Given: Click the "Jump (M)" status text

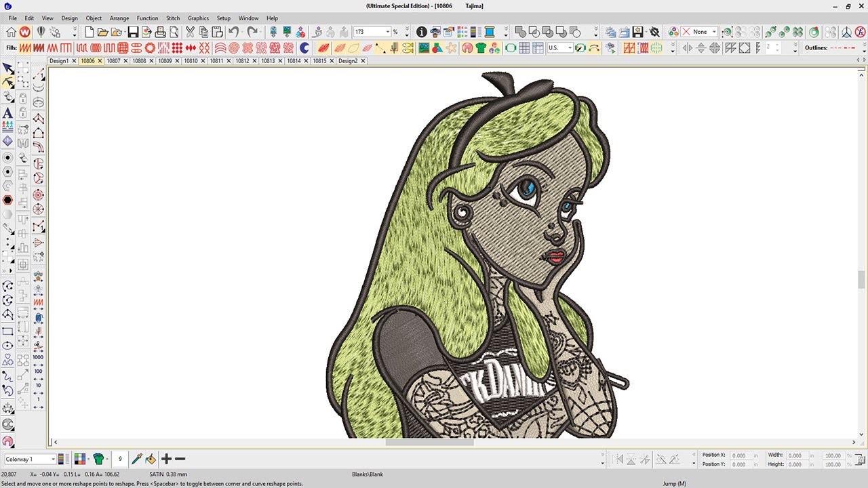Looking at the screenshot, I should pyautogui.click(x=674, y=483).
